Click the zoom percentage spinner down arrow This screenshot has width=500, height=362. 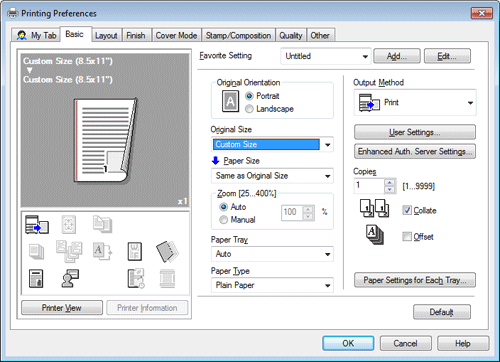[x=308, y=217]
